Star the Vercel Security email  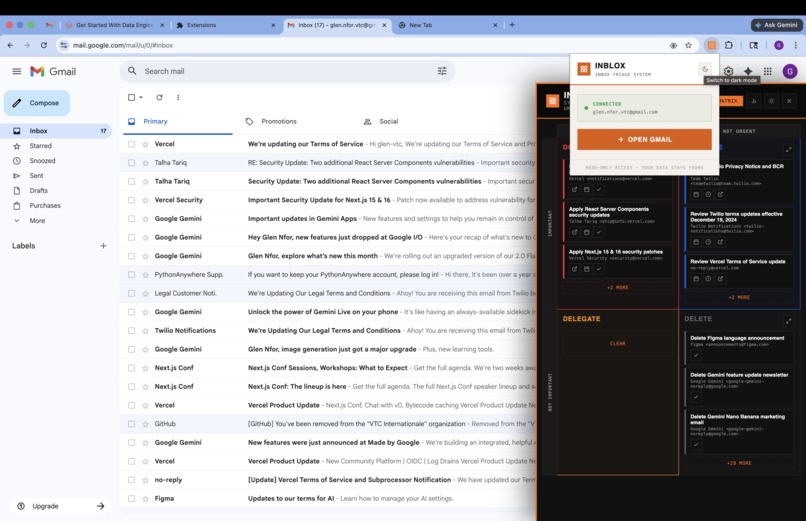click(145, 200)
